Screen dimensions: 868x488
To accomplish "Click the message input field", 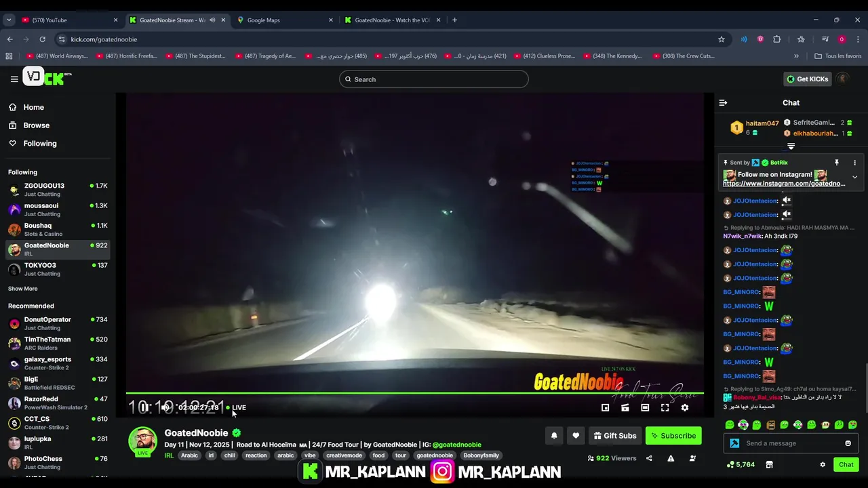I will tap(791, 443).
